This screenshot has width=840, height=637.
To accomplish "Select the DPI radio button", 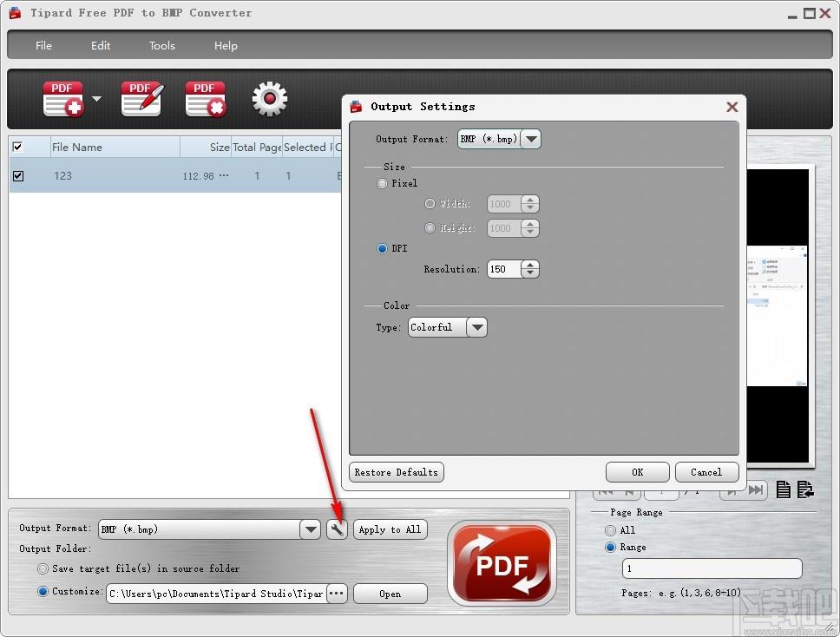I will click(382, 248).
